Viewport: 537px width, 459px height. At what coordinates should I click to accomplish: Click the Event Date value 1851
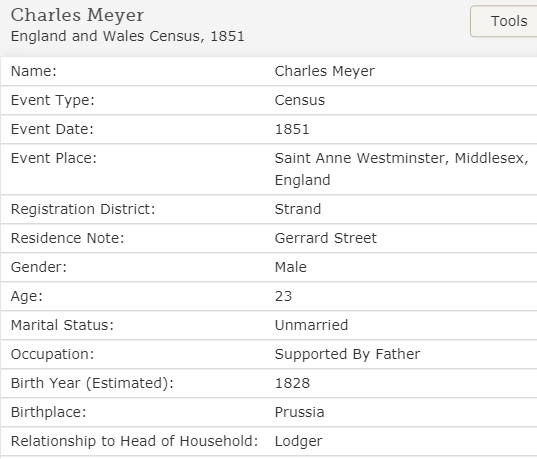[x=292, y=129]
